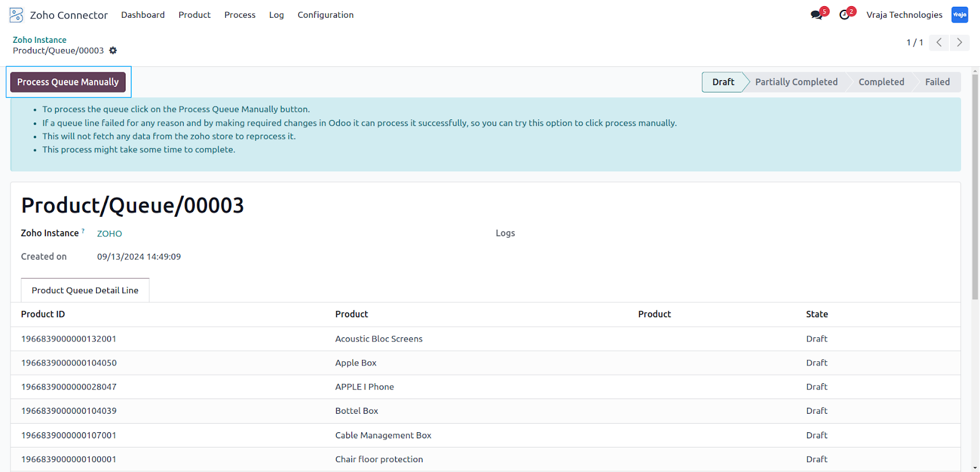Click the Vraja user avatar
This screenshot has width=980, height=472.
click(x=959, y=15)
